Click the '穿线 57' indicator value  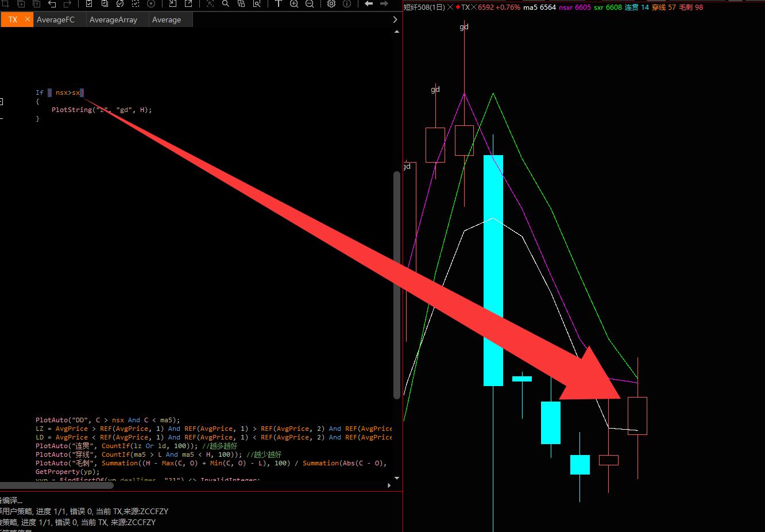click(x=664, y=7)
